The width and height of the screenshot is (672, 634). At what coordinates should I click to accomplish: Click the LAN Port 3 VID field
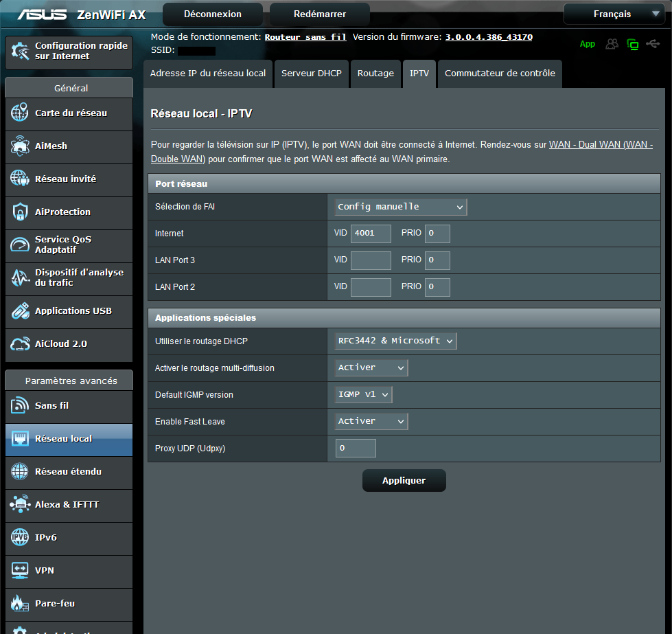point(371,260)
